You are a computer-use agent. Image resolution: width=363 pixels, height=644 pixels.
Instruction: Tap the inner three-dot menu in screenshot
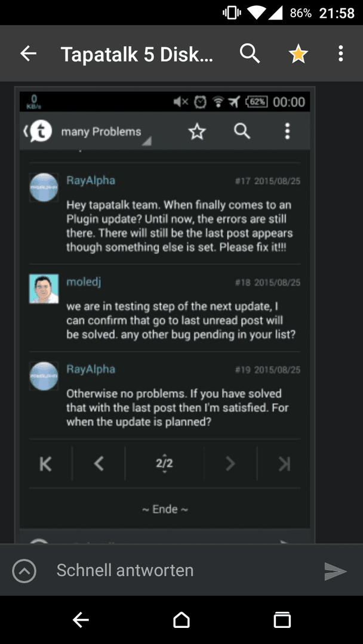pyautogui.click(x=287, y=131)
